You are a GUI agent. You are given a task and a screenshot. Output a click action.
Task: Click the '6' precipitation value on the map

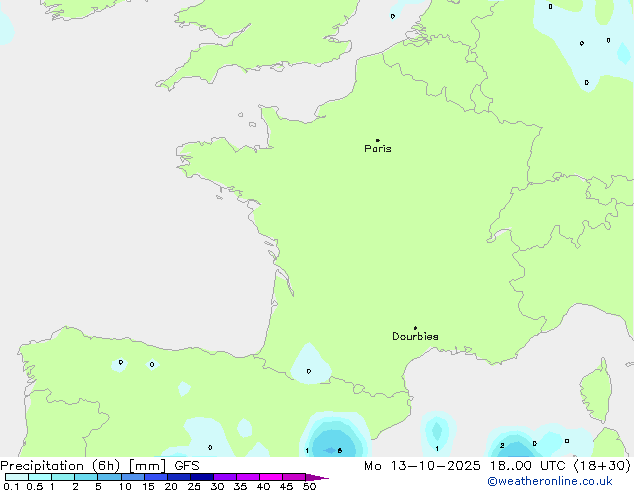(340, 450)
